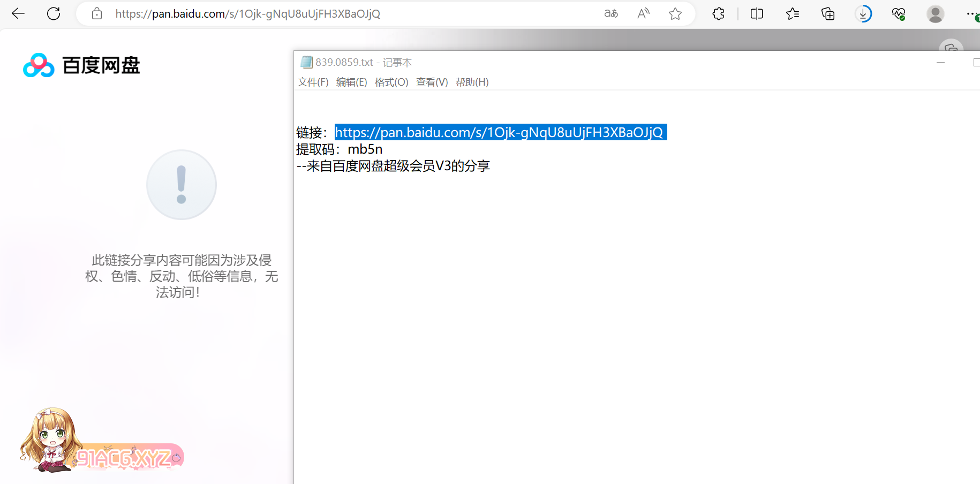Add this page to favorites star
The height and width of the screenshot is (484, 980).
(675, 14)
